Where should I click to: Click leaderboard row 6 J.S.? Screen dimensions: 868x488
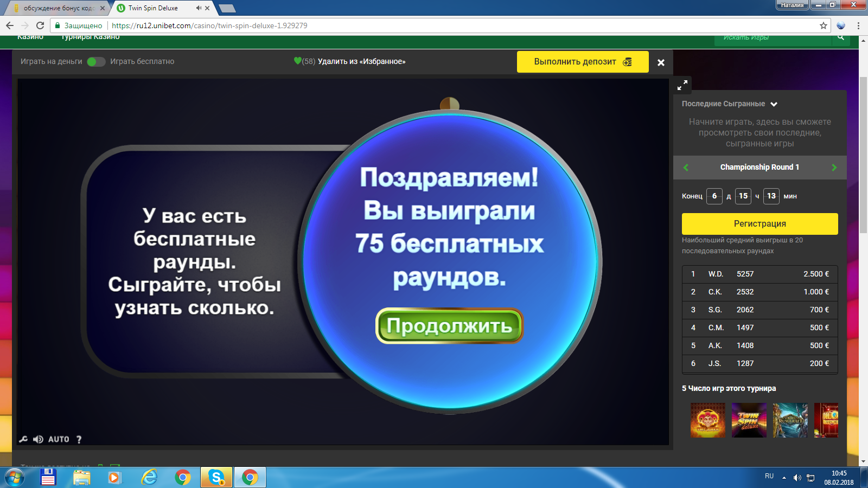click(760, 364)
